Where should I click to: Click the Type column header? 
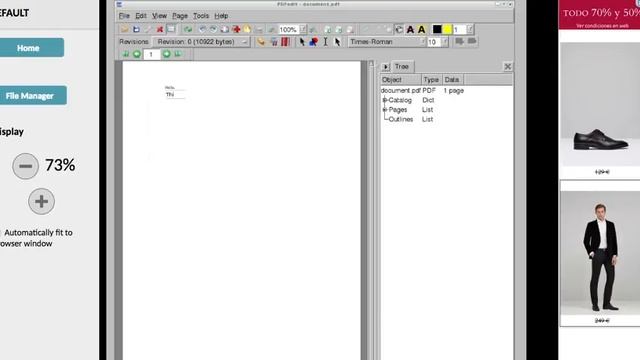[x=431, y=80]
